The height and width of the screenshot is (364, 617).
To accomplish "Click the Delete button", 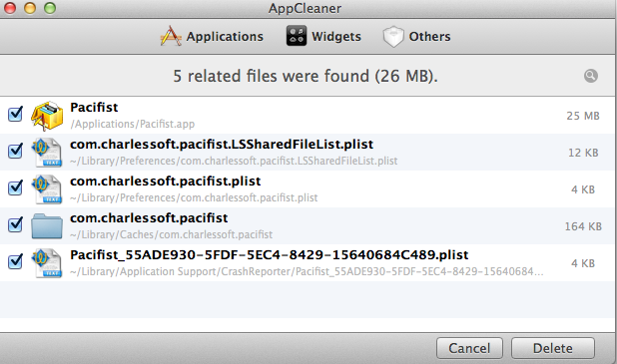I will 552,348.
